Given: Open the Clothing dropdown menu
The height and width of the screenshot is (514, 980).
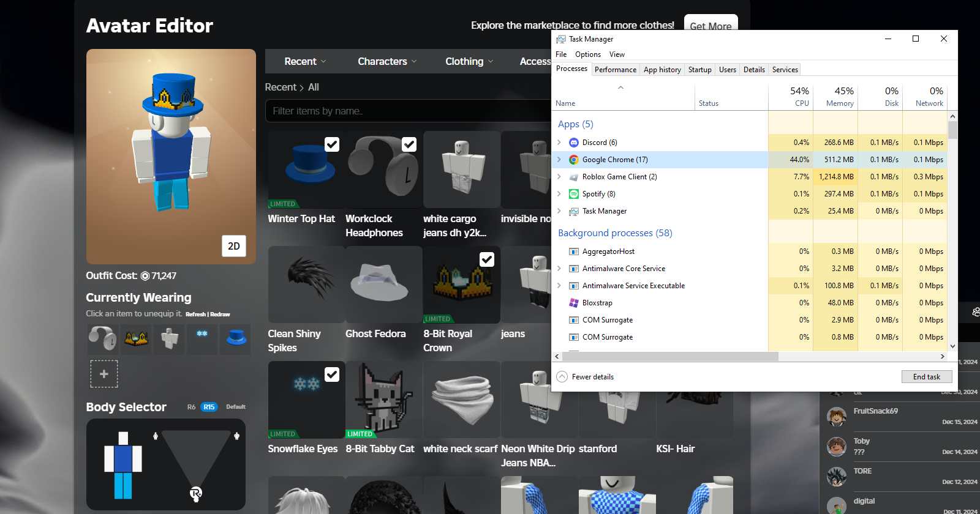Looking at the screenshot, I should pyautogui.click(x=469, y=61).
